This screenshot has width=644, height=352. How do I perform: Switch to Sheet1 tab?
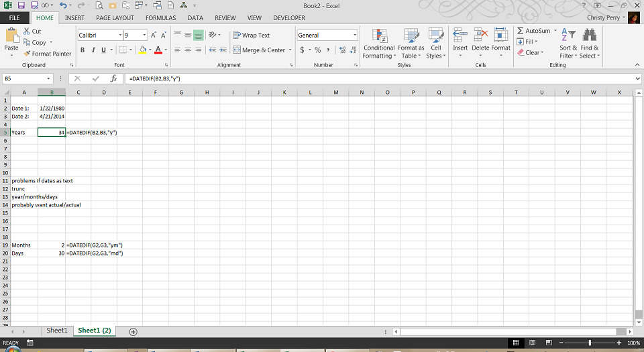pos(56,331)
